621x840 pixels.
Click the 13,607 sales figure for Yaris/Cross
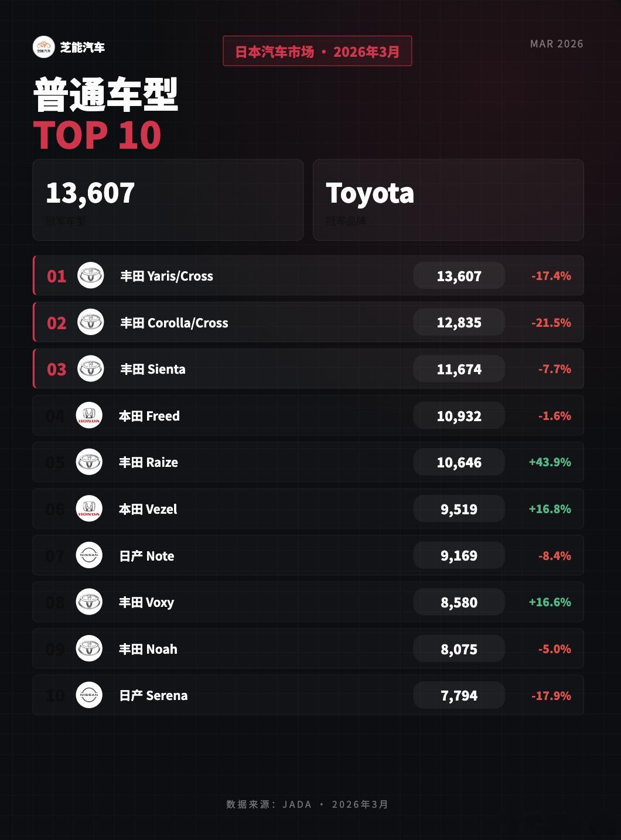point(459,276)
